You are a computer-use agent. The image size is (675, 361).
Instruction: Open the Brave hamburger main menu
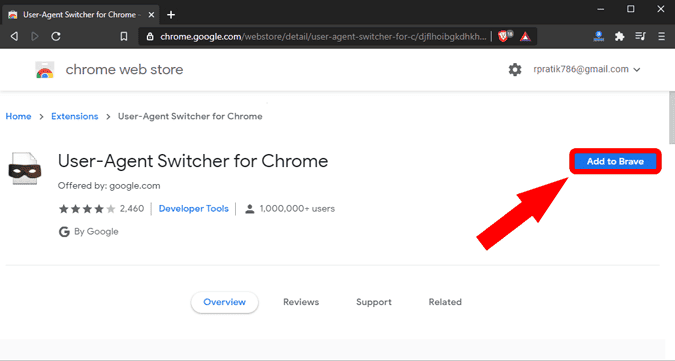point(662,37)
